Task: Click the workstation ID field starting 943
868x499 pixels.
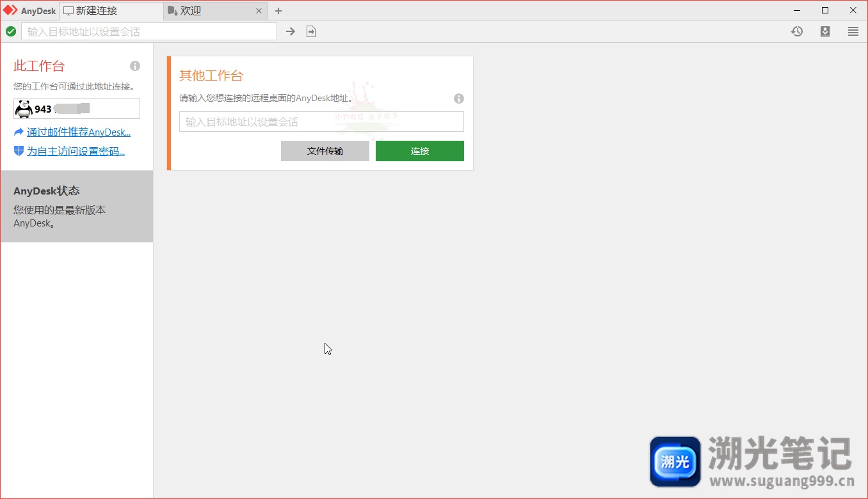Action: pos(77,109)
